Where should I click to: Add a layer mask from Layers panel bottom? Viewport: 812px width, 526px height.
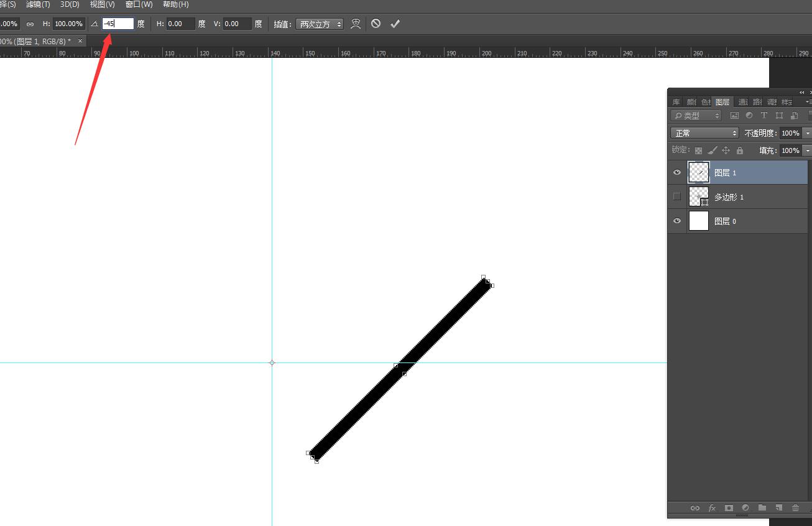click(x=729, y=508)
